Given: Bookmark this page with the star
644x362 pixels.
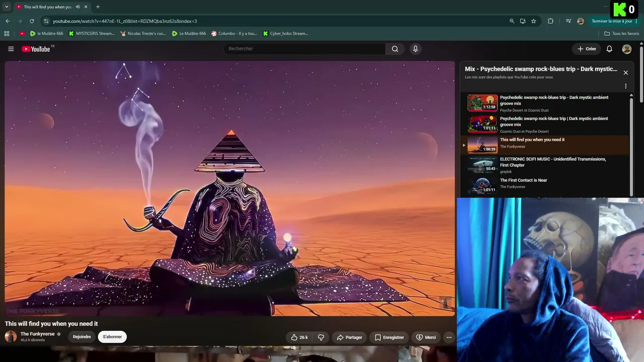Looking at the screenshot, I should pos(534,21).
